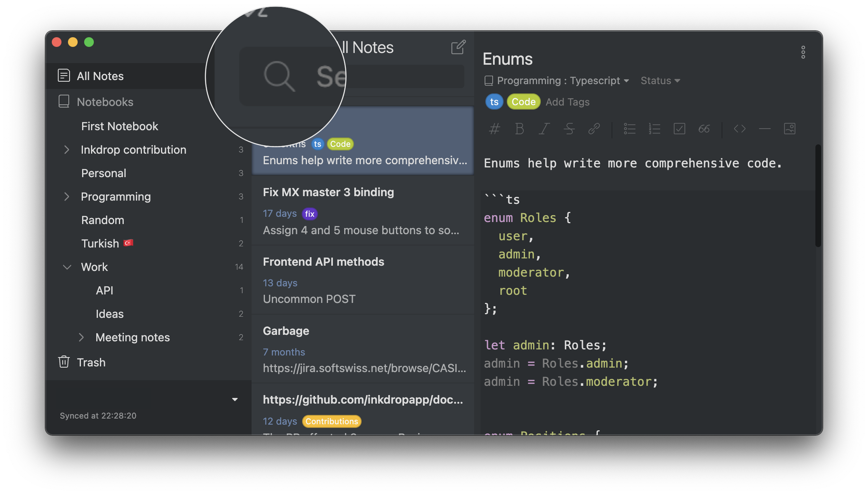
Task: Insert a code block with angle brackets
Action: [739, 129]
